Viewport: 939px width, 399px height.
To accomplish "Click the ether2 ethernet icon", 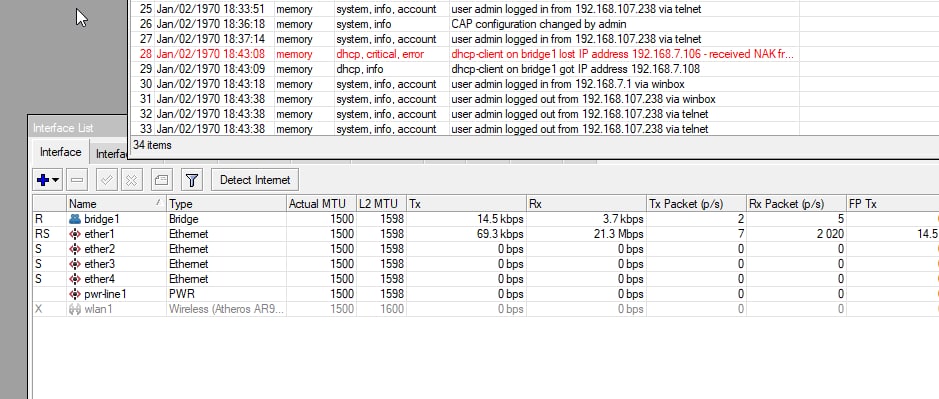I will point(75,249).
